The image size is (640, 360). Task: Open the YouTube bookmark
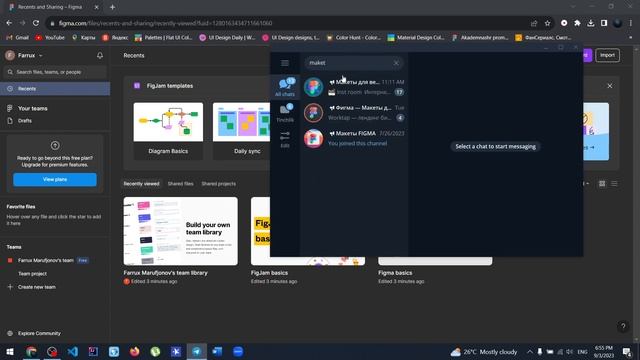(x=50, y=38)
